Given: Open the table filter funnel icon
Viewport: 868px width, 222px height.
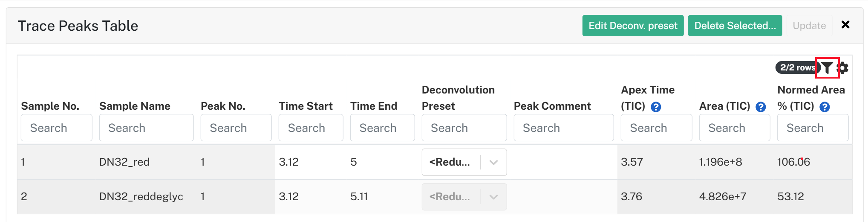Looking at the screenshot, I should click(x=827, y=67).
